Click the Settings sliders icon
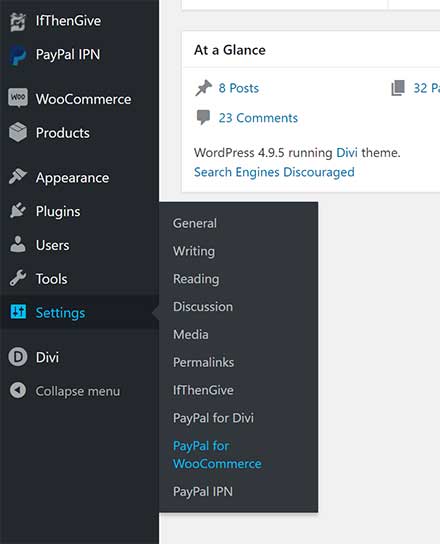The height and width of the screenshot is (544, 440). 18,312
